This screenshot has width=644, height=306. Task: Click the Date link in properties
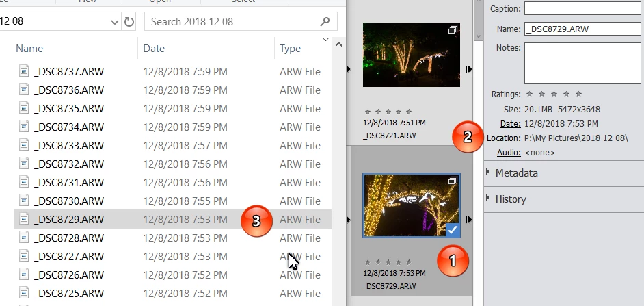point(511,124)
